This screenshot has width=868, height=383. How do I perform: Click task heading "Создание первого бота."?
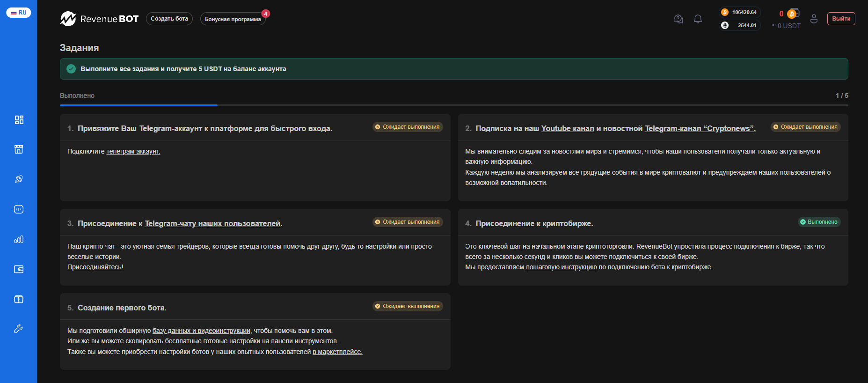122,308
